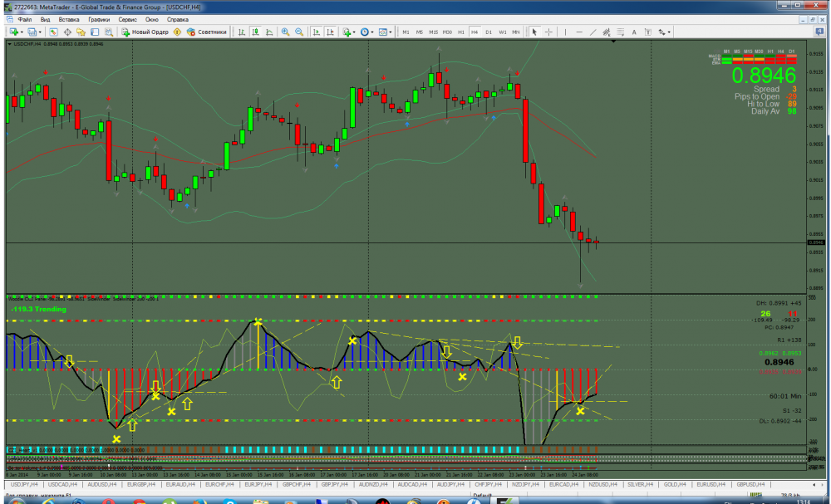Open the Файл menu
This screenshot has width=831, height=504.
click(25, 19)
